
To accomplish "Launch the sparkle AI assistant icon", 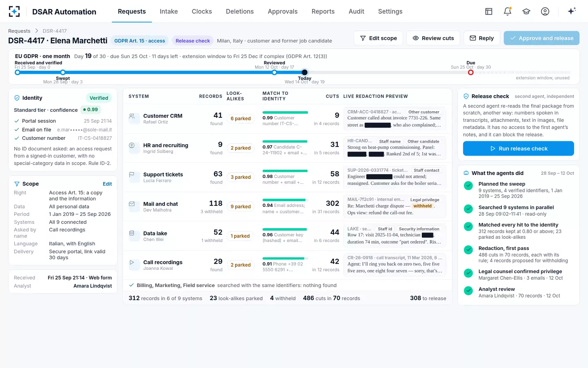I will point(572,11).
